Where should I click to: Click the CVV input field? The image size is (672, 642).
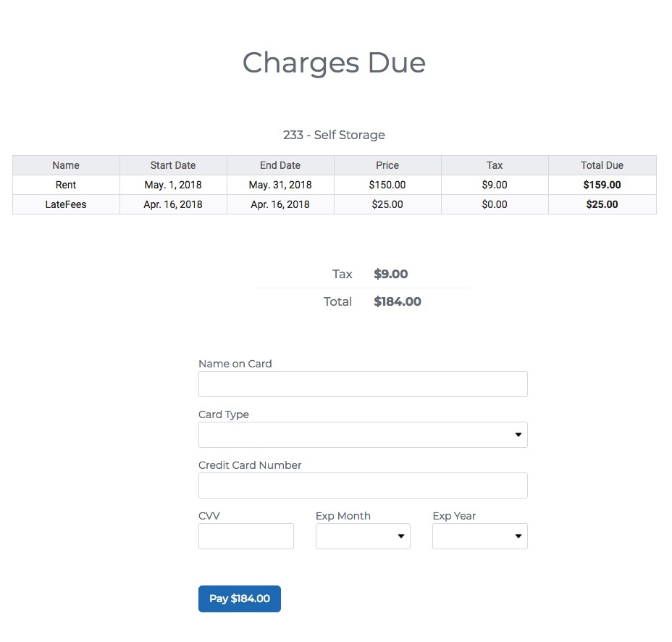coord(245,536)
